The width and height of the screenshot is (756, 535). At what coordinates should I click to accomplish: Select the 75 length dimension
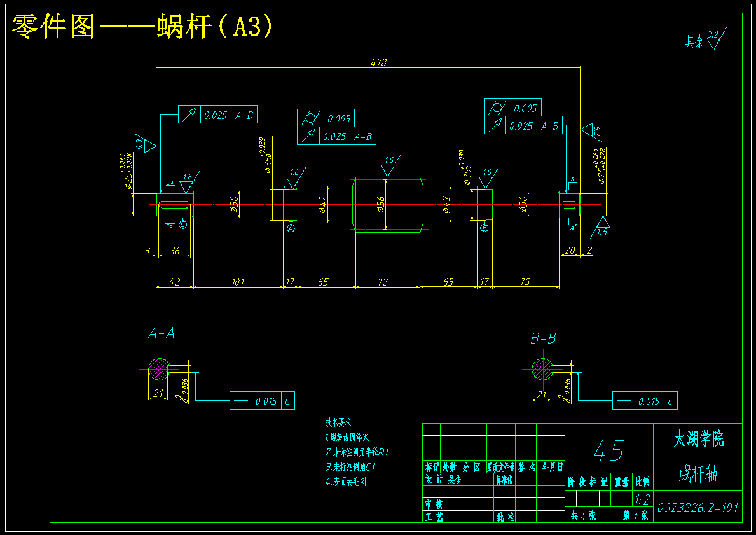tap(525, 282)
